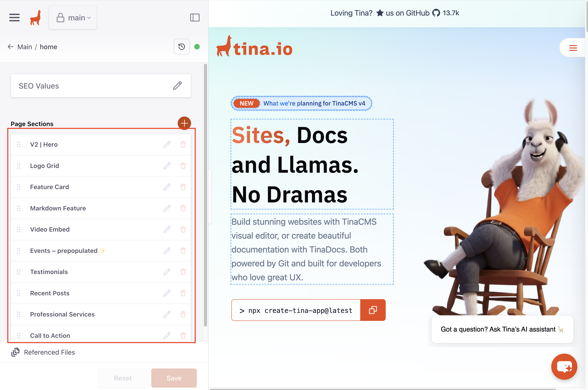The image size is (588, 390).
Task: Edit the Video Embed section
Action: click(x=167, y=230)
